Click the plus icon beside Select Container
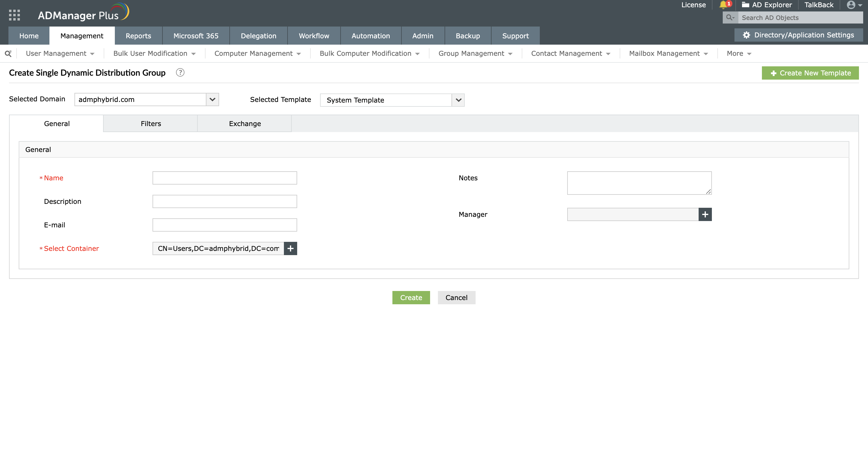868x468 pixels. 290,248
